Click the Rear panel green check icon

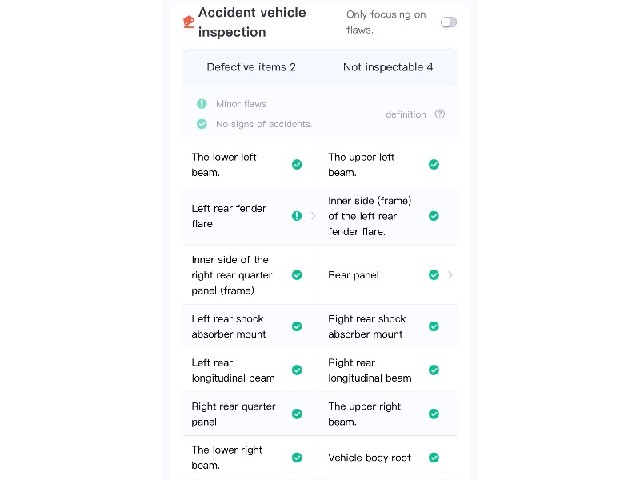pos(434,275)
